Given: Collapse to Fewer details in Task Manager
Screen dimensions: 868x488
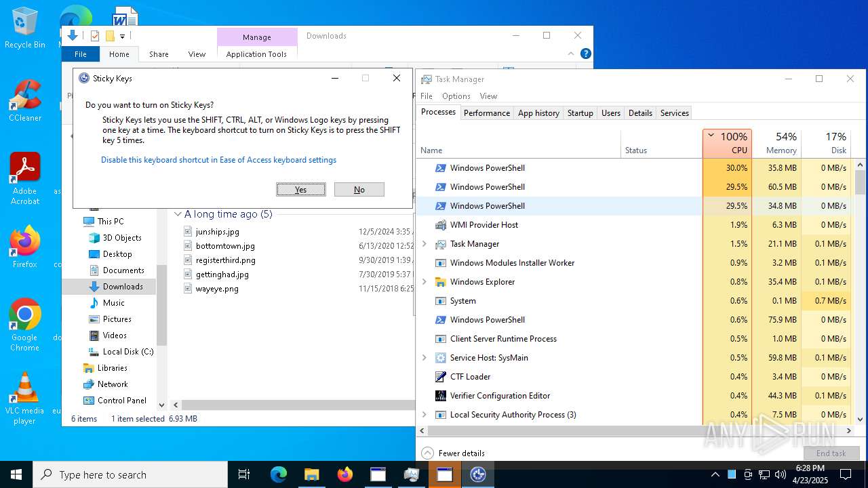Looking at the screenshot, I should point(453,453).
